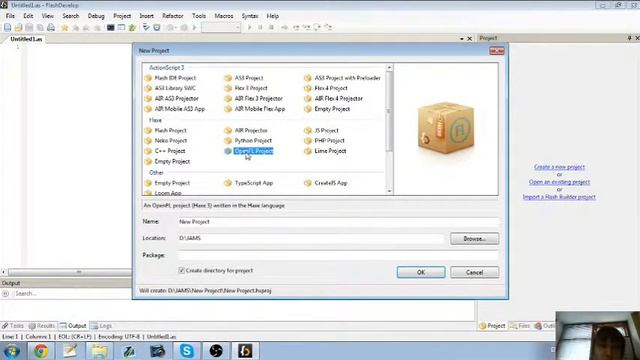
Task: Switch to the Logs bottom tab
Action: tap(101, 326)
